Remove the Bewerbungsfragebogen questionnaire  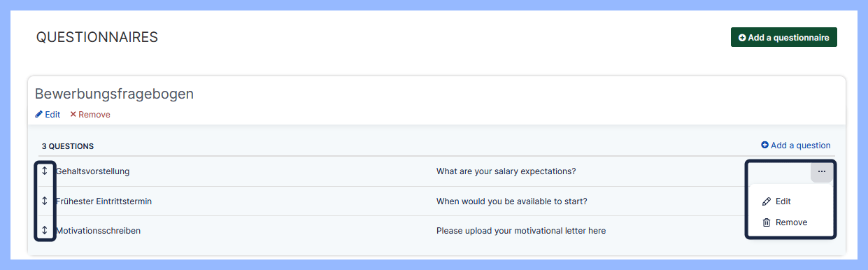click(90, 115)
